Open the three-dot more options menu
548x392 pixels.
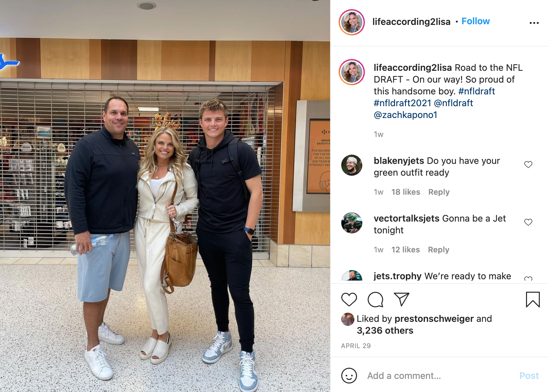[x=534, y=23]
